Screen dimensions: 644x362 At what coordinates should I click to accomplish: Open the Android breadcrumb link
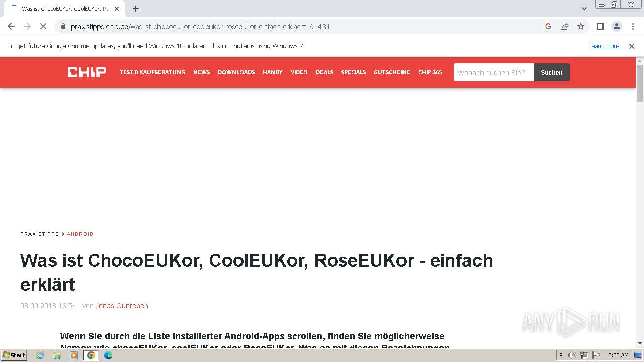coord(80,234)
